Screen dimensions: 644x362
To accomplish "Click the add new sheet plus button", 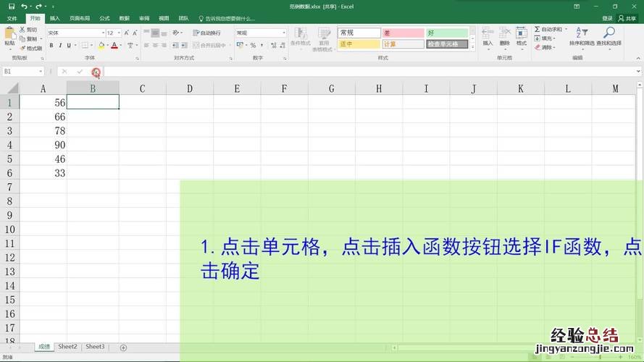I will pyautogui.click(x=123, y=348).
